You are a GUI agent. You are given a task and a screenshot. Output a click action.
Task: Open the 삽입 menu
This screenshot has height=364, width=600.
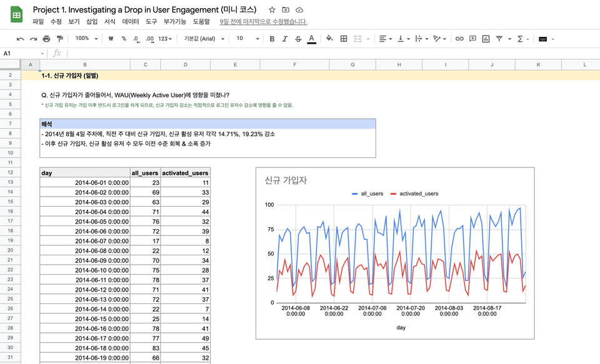pos(92,22)
